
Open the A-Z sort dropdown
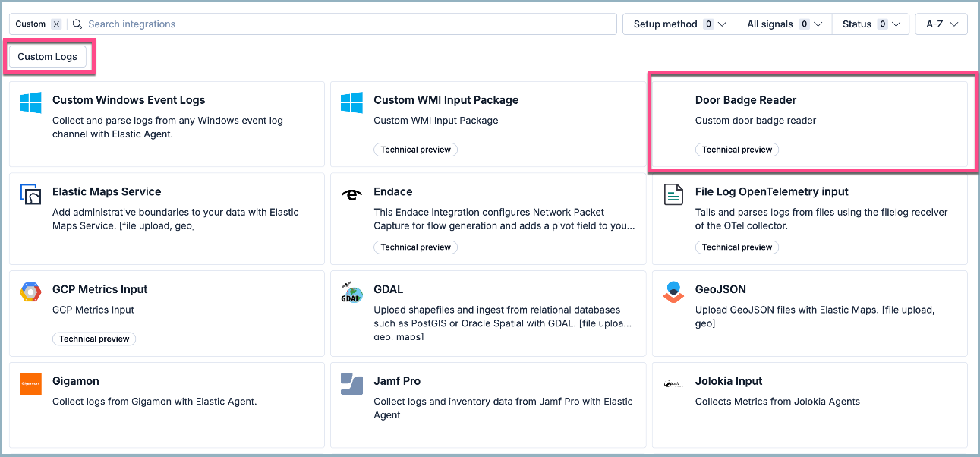click(941, 24)
